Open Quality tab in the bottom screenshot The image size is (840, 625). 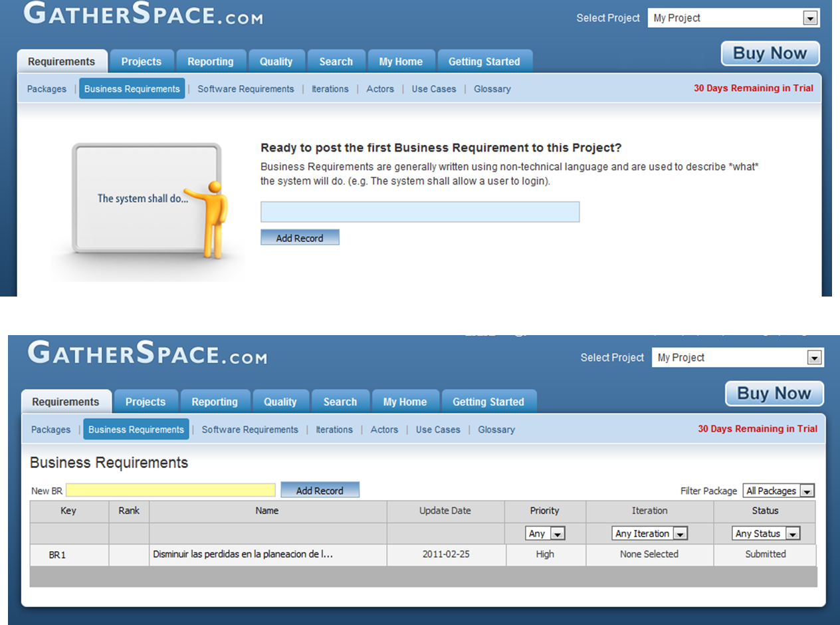[280, 402]
